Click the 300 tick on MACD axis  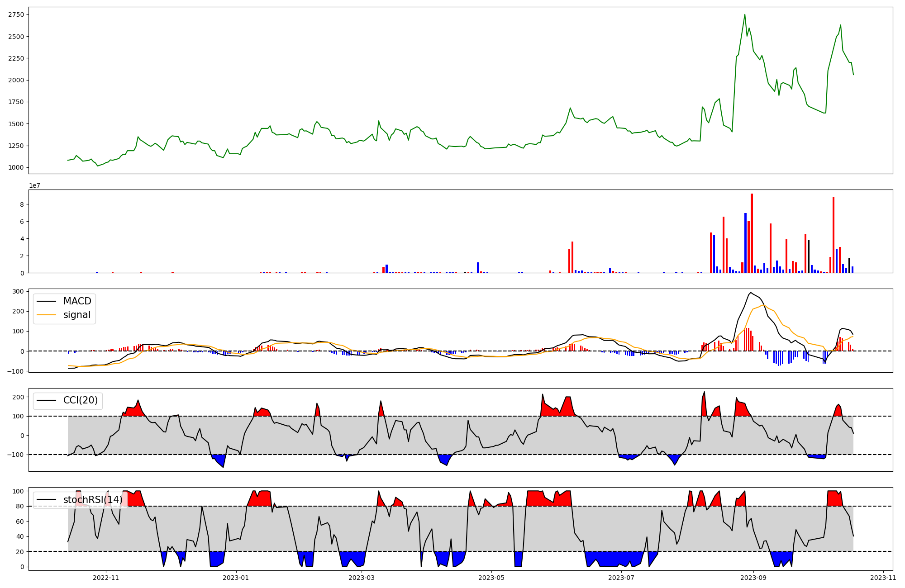(x=18, y=291)
